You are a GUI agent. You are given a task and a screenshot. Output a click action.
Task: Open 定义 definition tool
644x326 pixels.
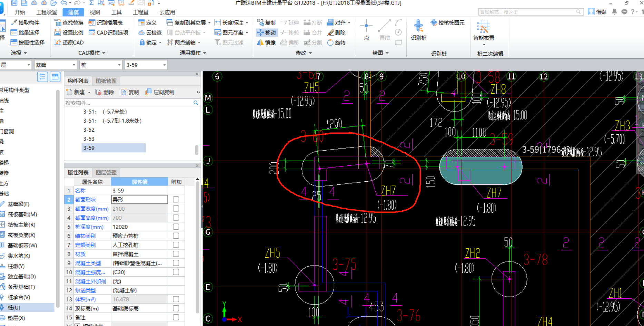coord(147,23)
